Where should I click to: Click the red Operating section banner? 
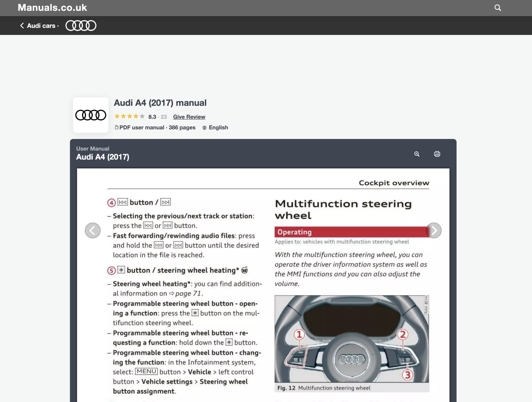click(352, 232)
